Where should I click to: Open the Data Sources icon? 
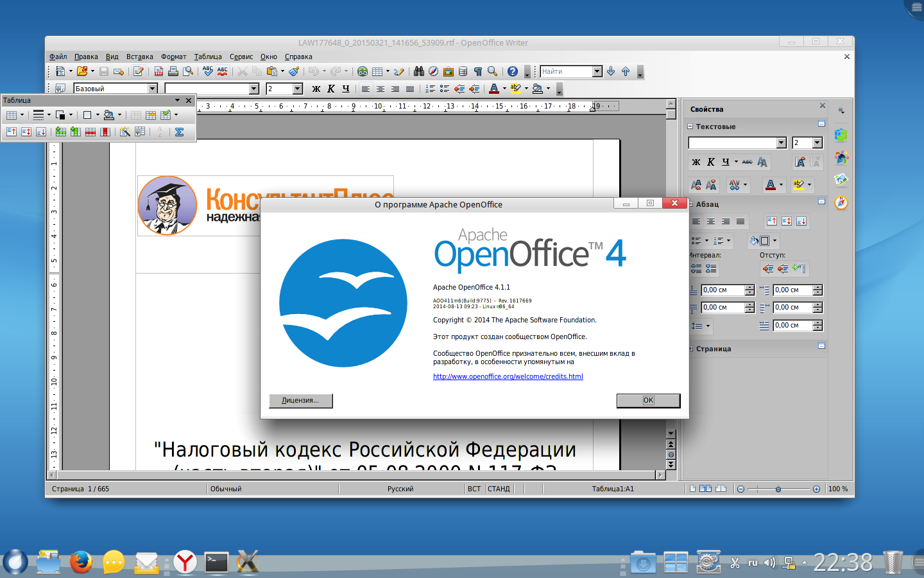(x=463, y=71)
